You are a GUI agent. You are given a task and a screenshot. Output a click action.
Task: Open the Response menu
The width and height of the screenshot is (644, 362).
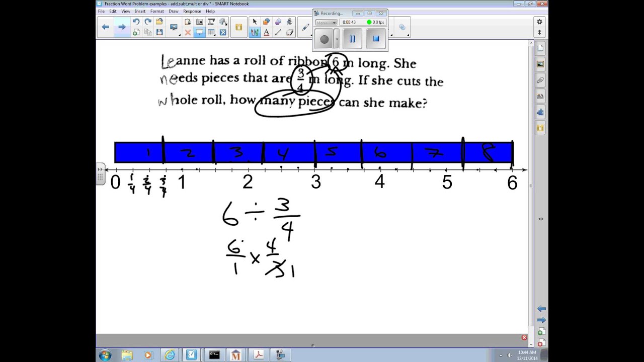192,11
